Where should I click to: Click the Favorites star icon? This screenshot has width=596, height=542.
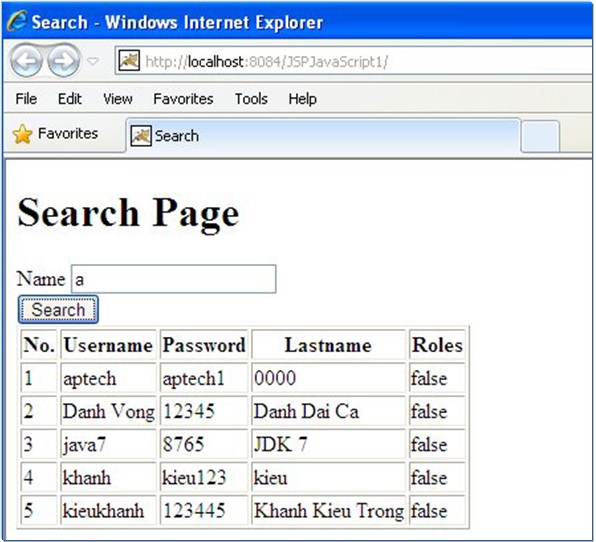tap(22, 134)
